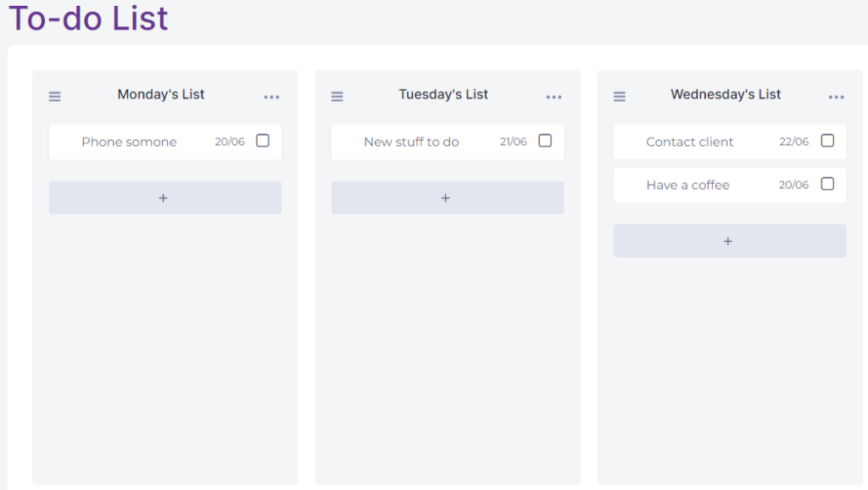Open the options menu for Wednesday's List
The image size is (868, 490).
(x=837, y=97)
